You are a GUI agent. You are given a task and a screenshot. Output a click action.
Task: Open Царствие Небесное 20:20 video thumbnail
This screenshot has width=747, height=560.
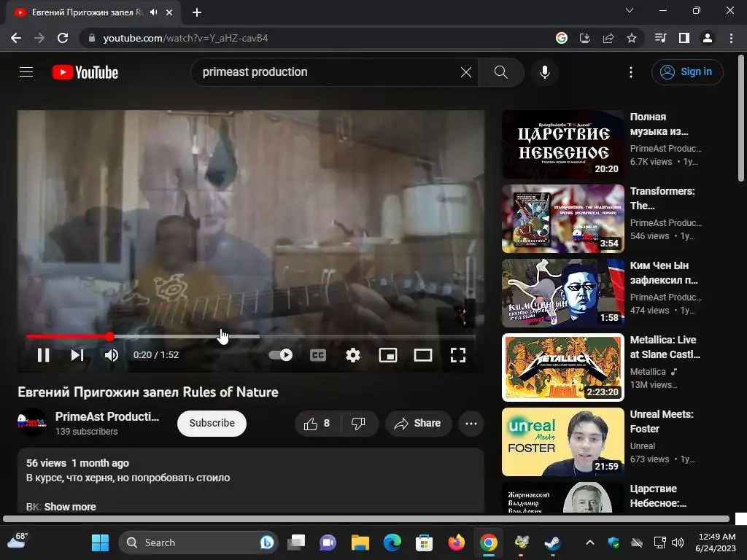pyautogui.click(x=562, y=144)
